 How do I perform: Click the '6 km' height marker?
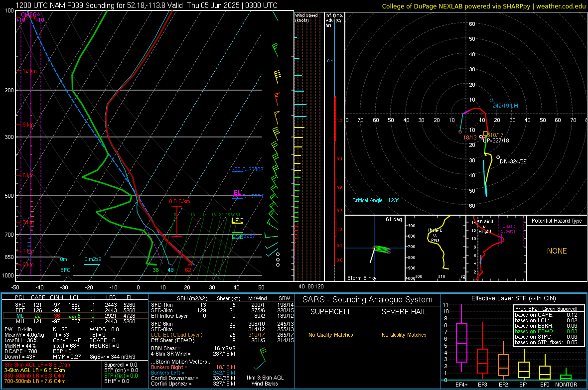(x=28, y=175)
